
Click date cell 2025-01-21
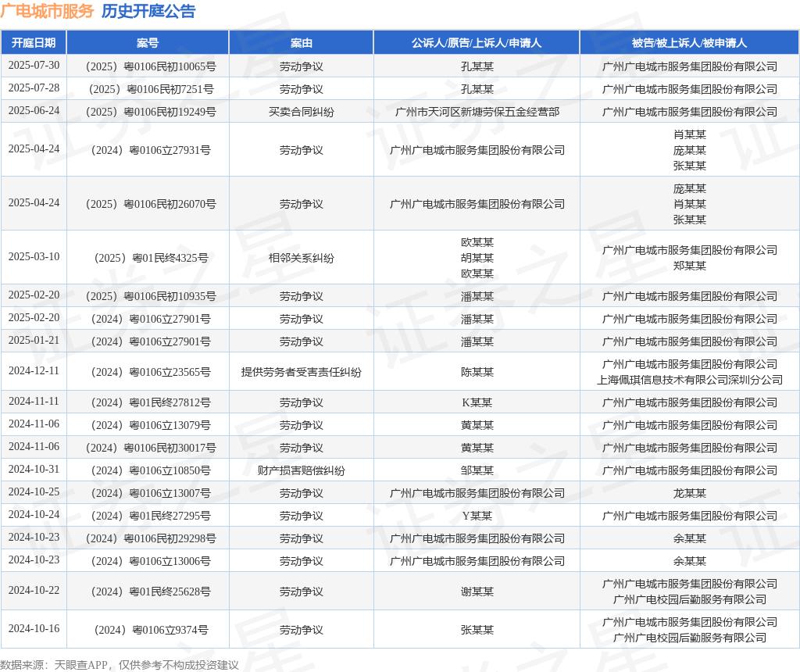point(34,341)
